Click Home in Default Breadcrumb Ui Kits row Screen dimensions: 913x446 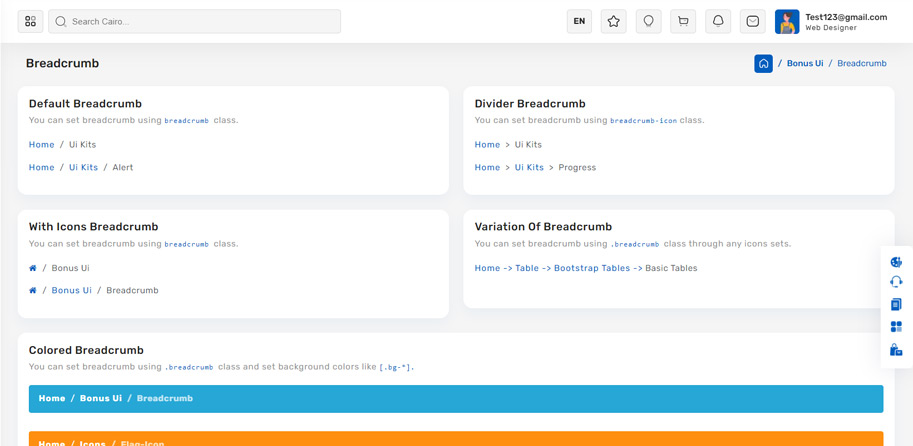point(41,144)
